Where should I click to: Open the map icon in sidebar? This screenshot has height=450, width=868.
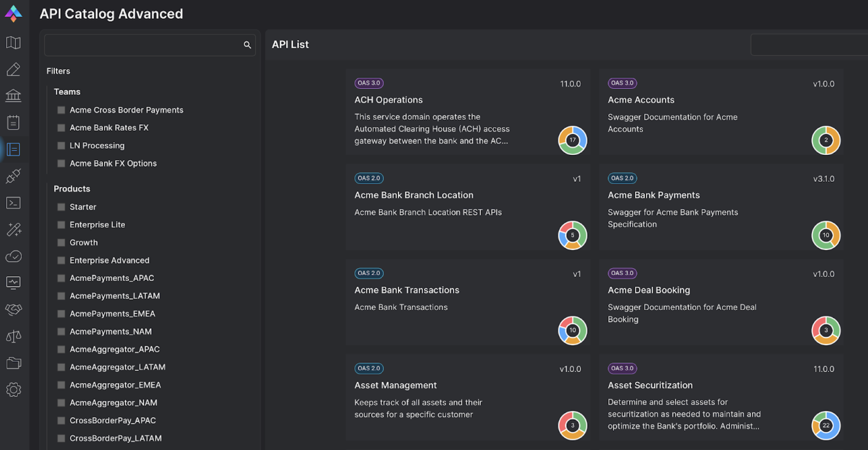(x=13, y=43)
